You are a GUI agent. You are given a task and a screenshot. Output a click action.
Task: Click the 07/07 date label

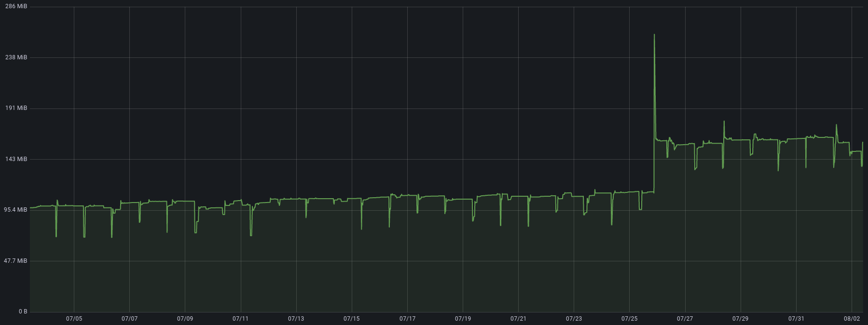click(x=129, y=319)
